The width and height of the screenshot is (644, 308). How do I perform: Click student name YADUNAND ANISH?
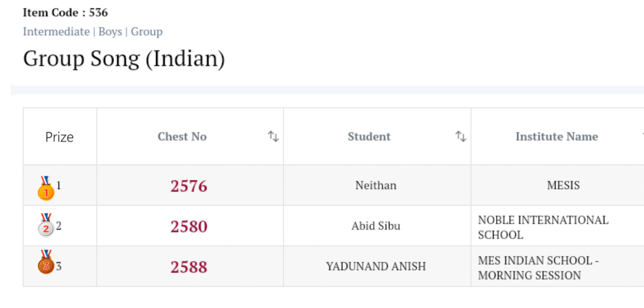click(376, 266)
